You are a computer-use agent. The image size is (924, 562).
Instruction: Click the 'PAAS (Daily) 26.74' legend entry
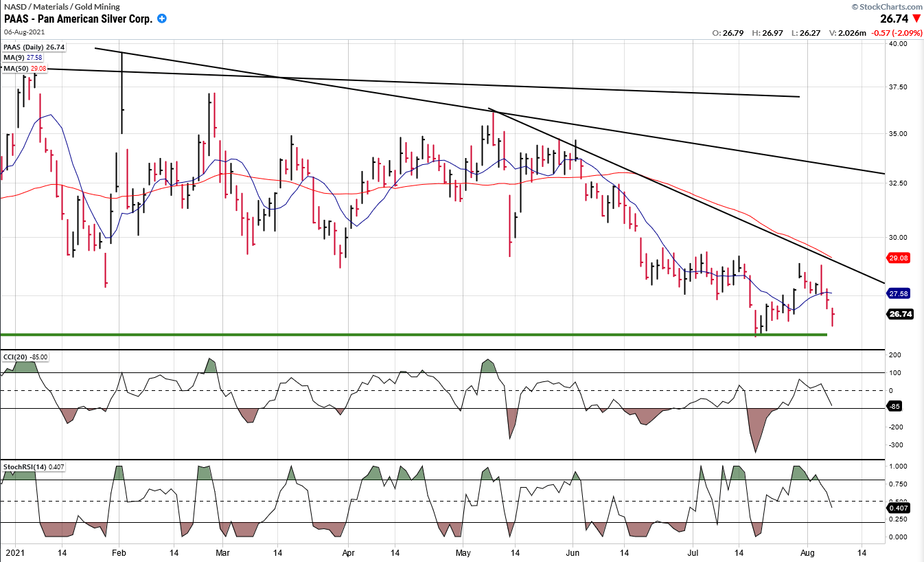tap(35, 47)
